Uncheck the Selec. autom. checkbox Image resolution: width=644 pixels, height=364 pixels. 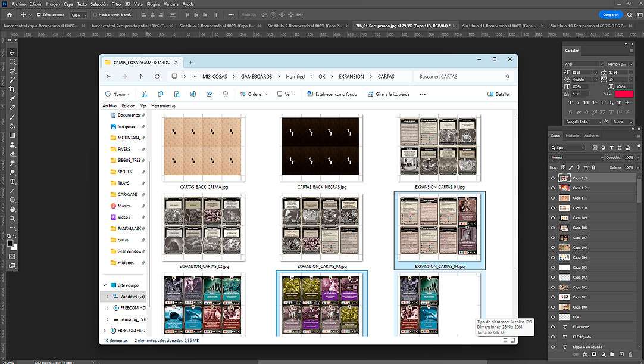tap(39, 14)
